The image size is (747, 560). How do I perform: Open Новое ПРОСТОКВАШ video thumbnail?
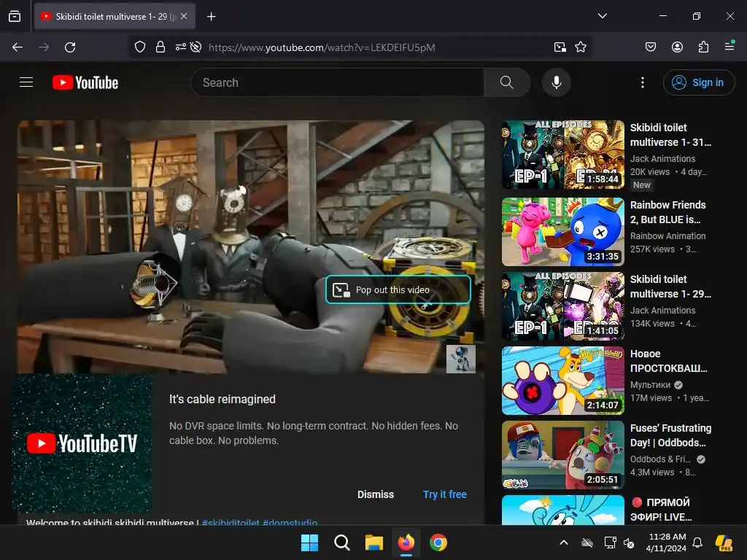[562, 381]
